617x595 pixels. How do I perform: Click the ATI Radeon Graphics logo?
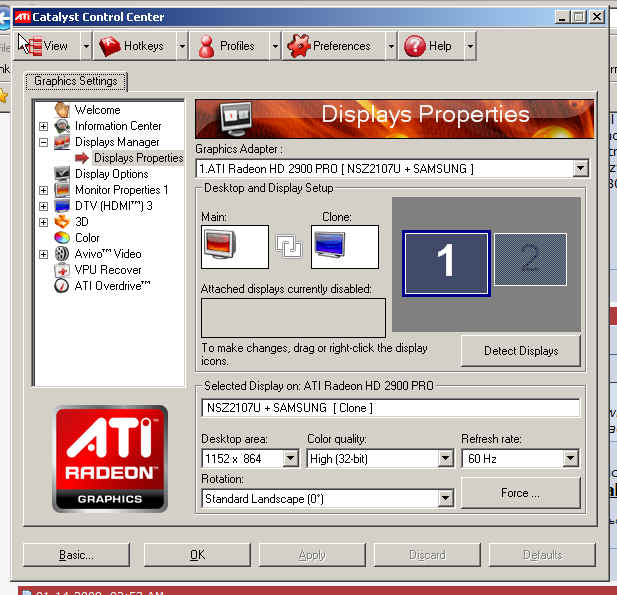pos(110,458)
